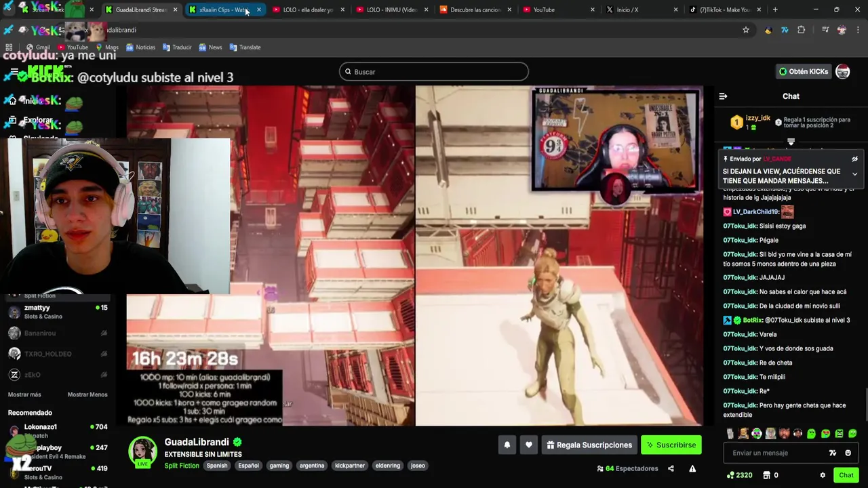Open the Traducir bookmark

176,47
